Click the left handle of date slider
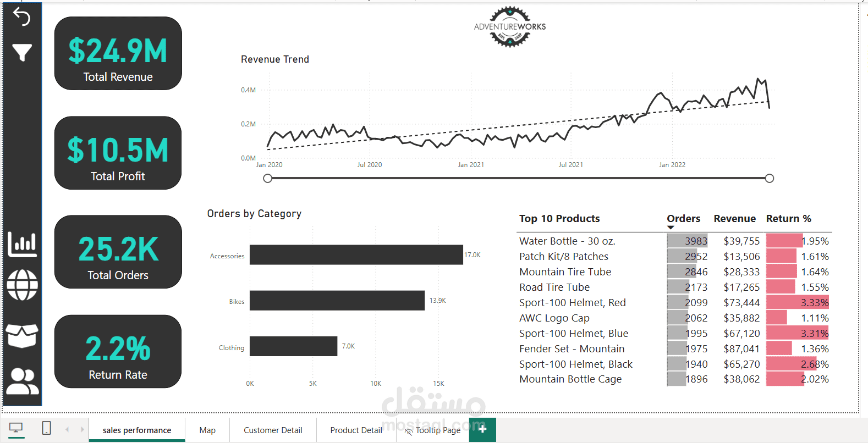Viewport: 868px width, 443px height. tap(268, 178)
